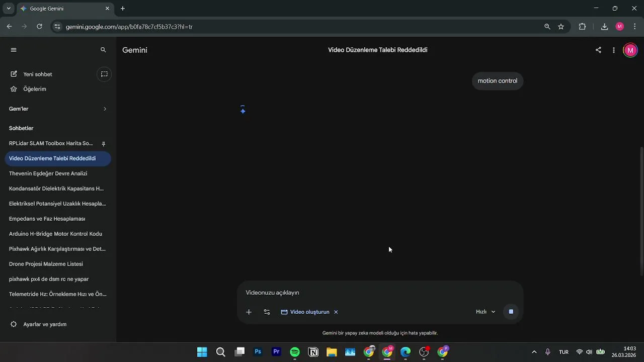Expand the Gem'ler section chevron
This screenshot has height=362, width=644.
105,109
